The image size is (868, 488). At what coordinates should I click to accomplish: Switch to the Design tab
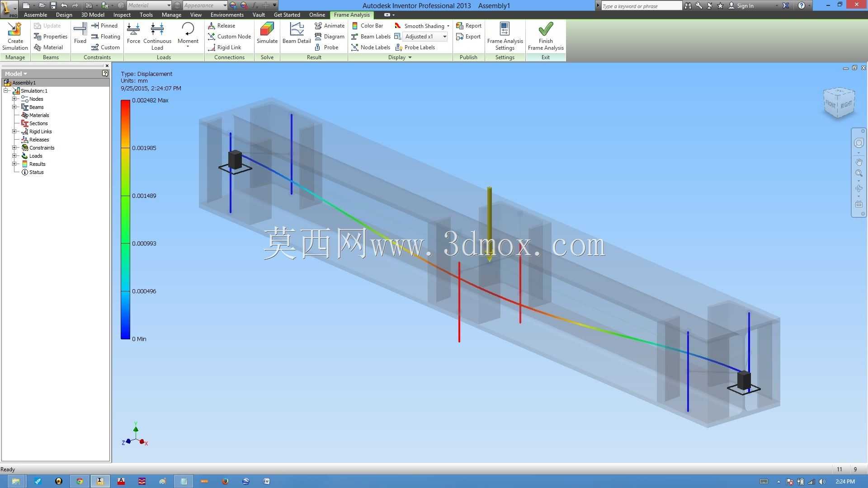coord(64,15)
